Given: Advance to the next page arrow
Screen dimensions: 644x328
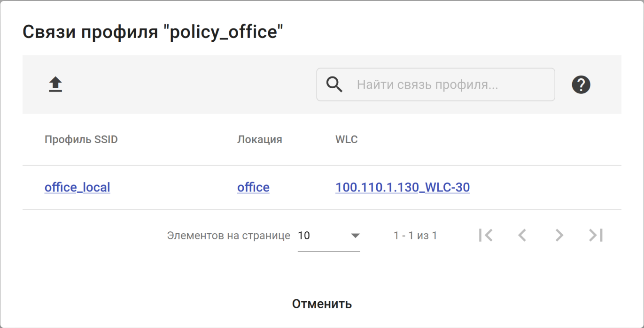Looking at the screenshot, I should pos(559,235).
